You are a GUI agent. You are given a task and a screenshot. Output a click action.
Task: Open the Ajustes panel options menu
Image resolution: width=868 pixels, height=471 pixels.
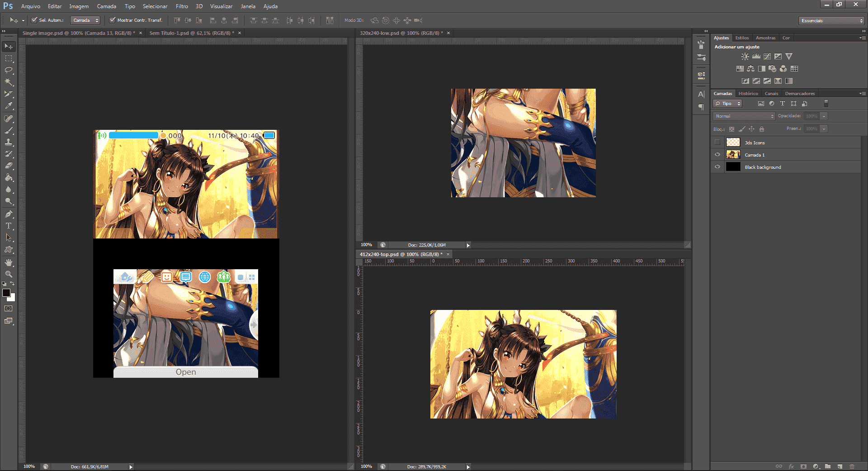tap(863, 38)
